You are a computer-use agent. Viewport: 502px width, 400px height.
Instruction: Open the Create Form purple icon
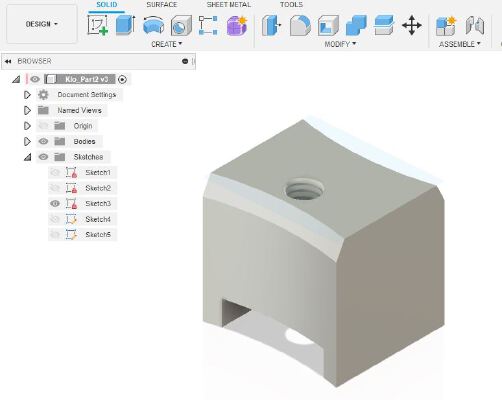tap(237, 25)
